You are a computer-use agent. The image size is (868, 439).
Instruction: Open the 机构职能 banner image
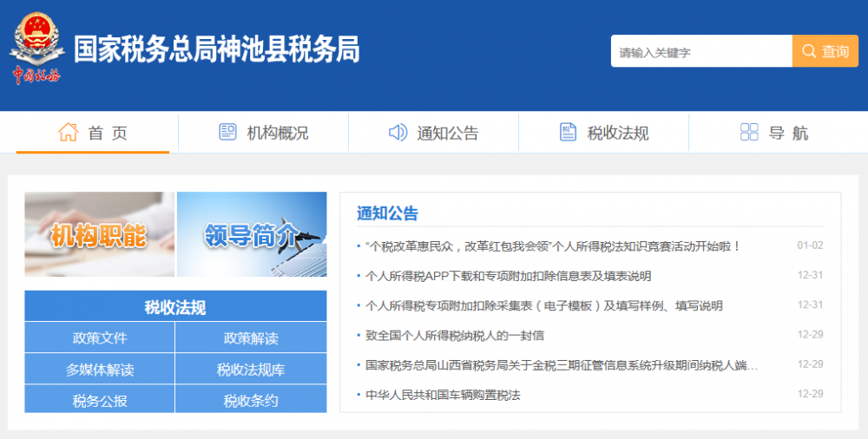(x=99, y=234)
